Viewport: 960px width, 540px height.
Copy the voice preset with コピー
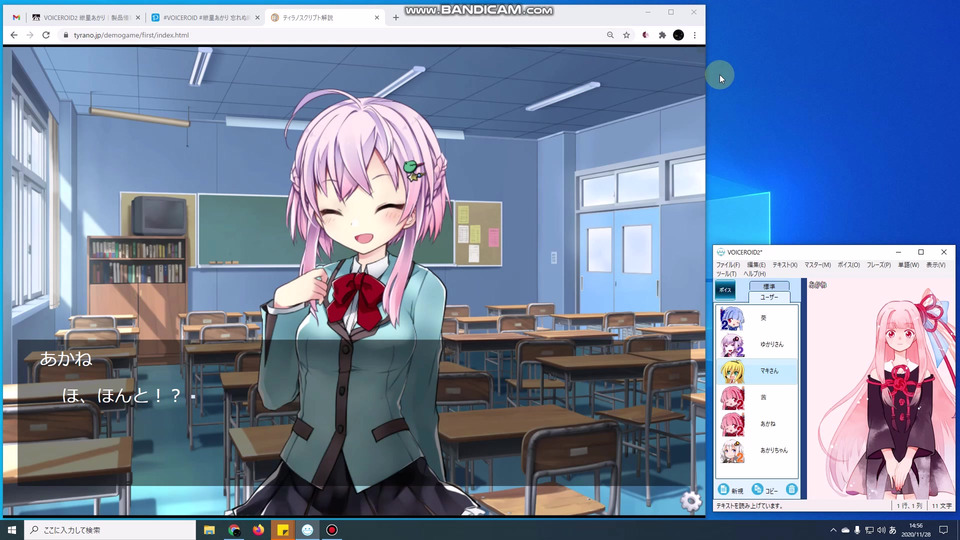pos(765,490)
